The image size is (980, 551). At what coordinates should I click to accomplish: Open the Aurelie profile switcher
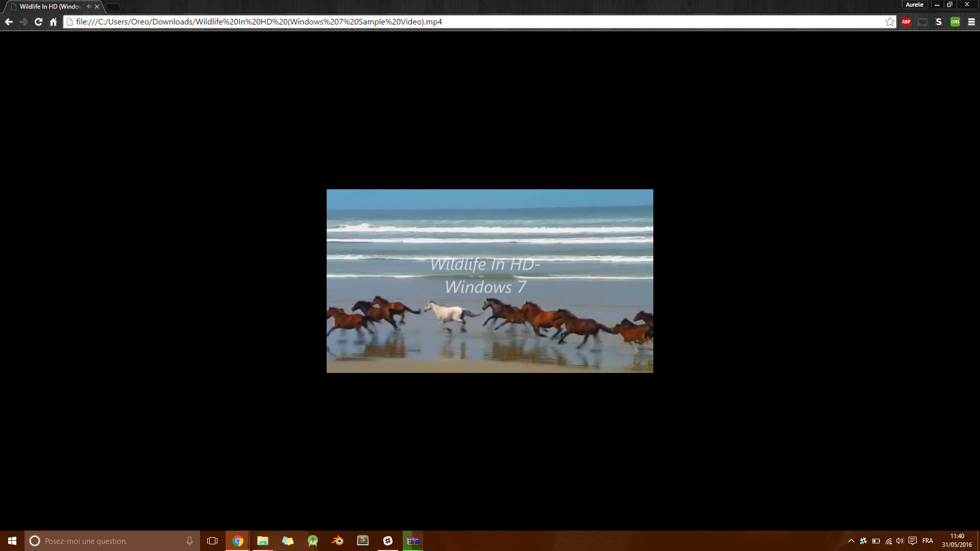pos(914,5)
